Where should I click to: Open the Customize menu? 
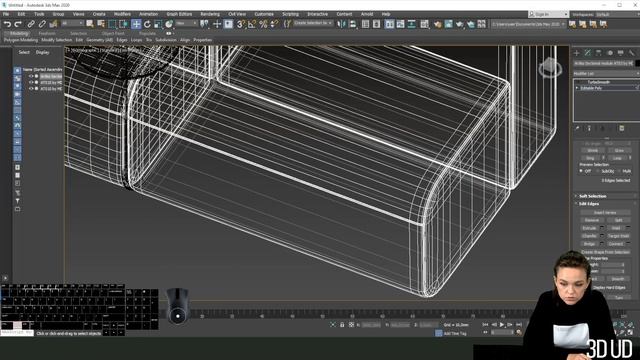(x=264, y=14)
